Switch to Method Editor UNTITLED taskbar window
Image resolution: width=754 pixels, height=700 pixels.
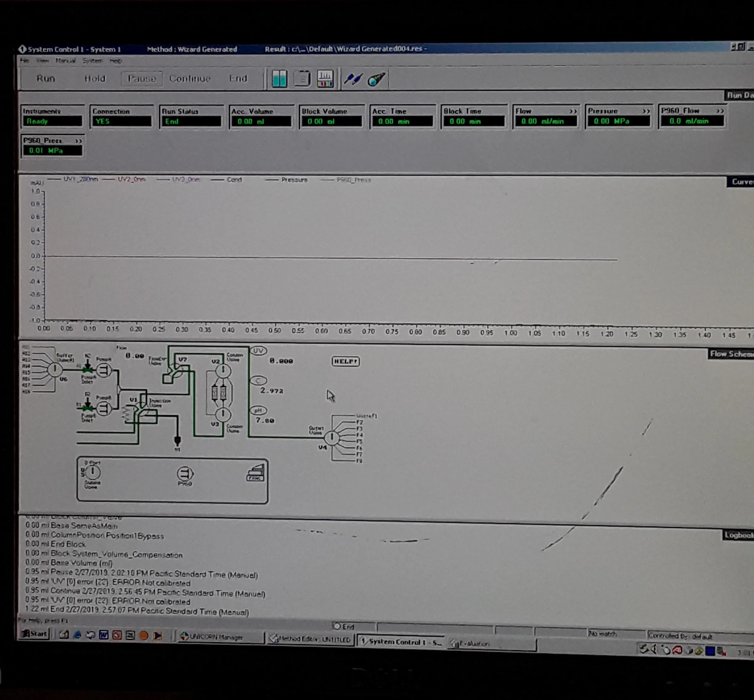[x=310, y=639]
